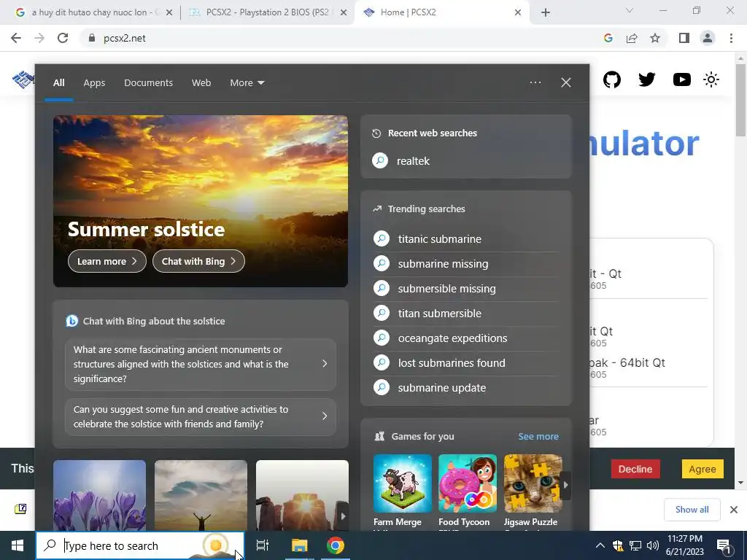This screenshot has width=747, height=560.
Task: Search trending 'submersible missing'
Action: point(466,289)
